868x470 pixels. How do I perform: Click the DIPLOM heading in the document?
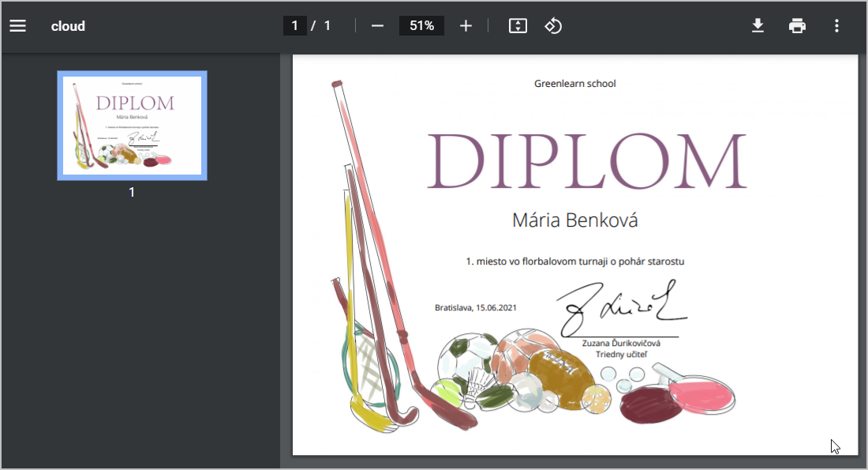click(x=586, y=162)
